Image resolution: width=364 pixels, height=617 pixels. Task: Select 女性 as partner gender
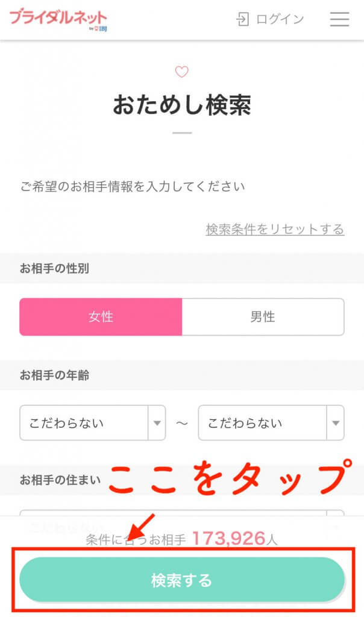[101, 317]
